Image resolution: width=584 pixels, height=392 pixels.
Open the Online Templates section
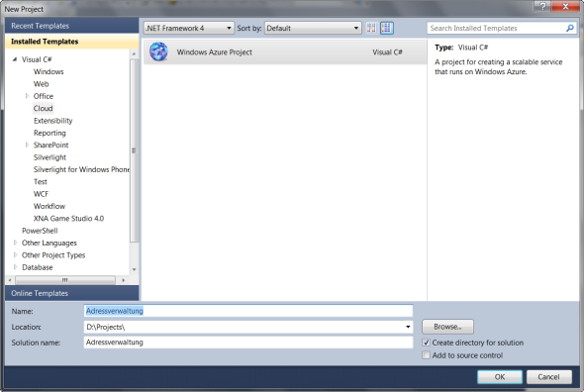click(72, 293)
